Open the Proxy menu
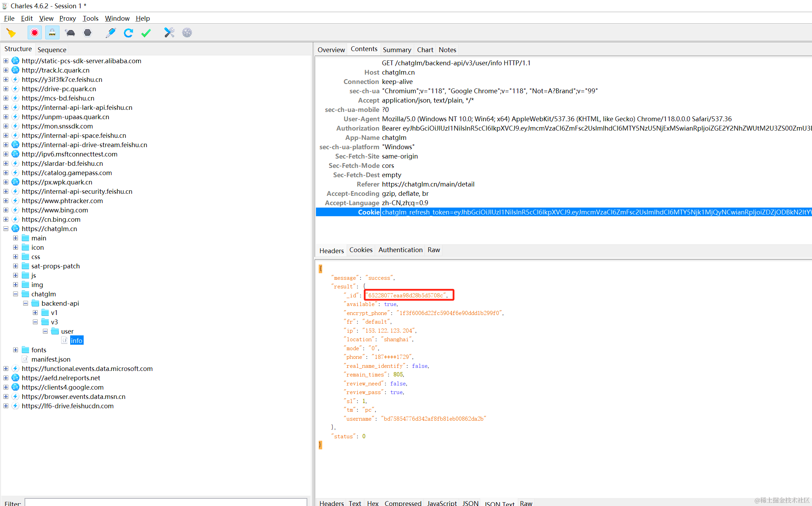 click(67, 18)
